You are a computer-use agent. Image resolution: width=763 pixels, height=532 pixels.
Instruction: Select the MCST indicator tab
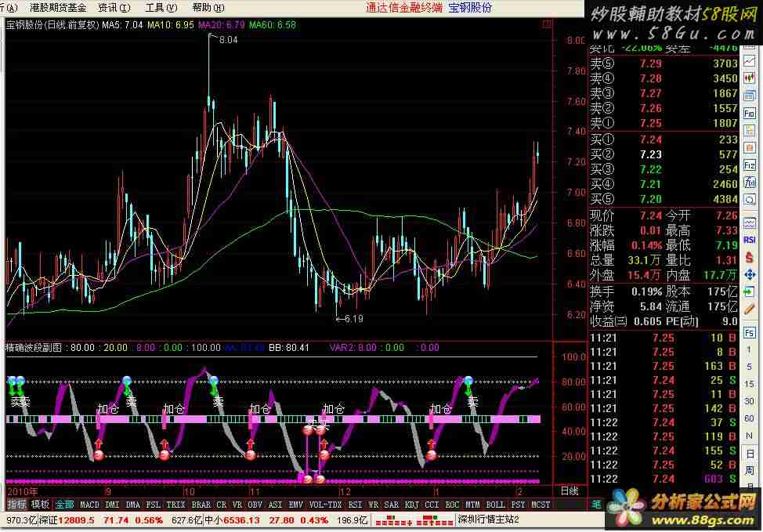[541, 505]
